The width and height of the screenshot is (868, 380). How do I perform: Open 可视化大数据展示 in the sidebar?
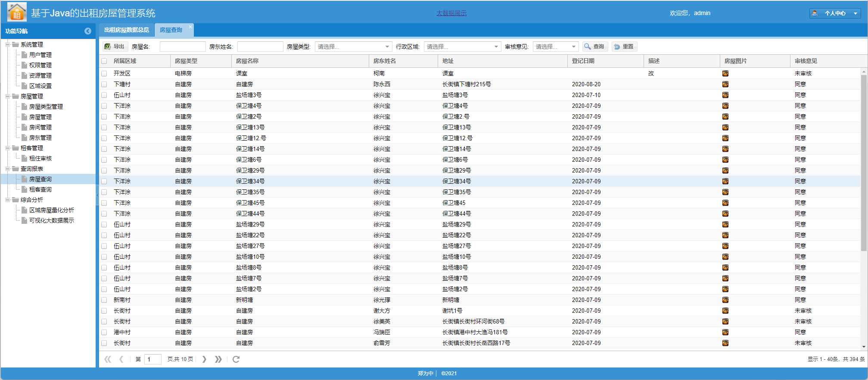point(52,220)
